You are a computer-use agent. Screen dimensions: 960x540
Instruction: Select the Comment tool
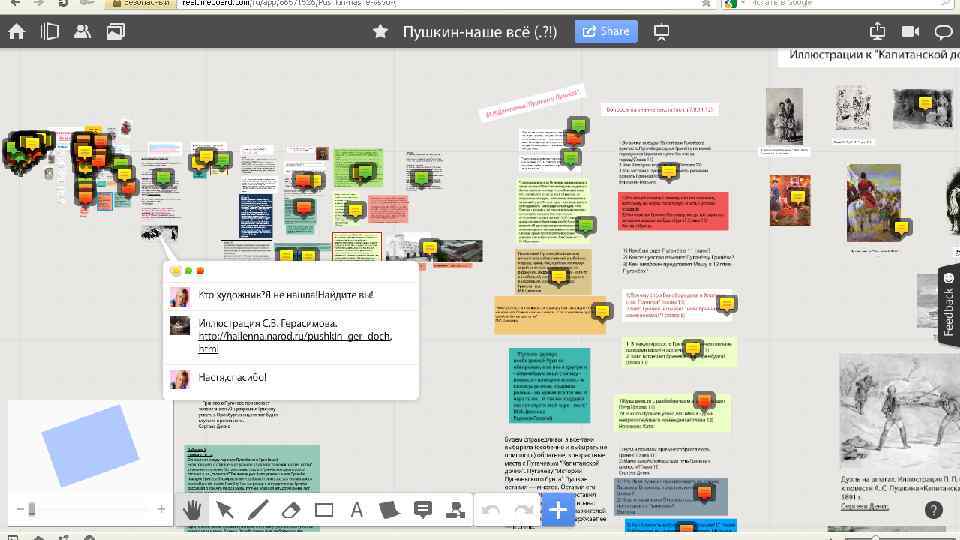point(422,509)
